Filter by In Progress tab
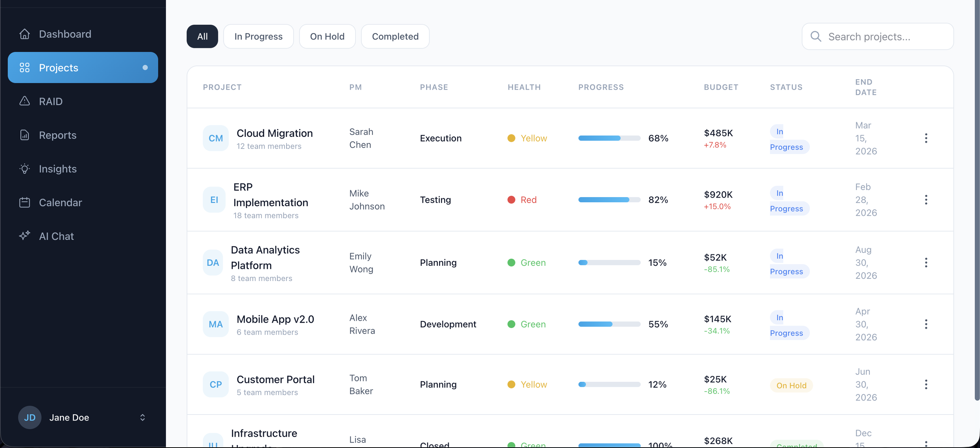The width and height of the screenshot is (980, 448). [x=258, y=36]
